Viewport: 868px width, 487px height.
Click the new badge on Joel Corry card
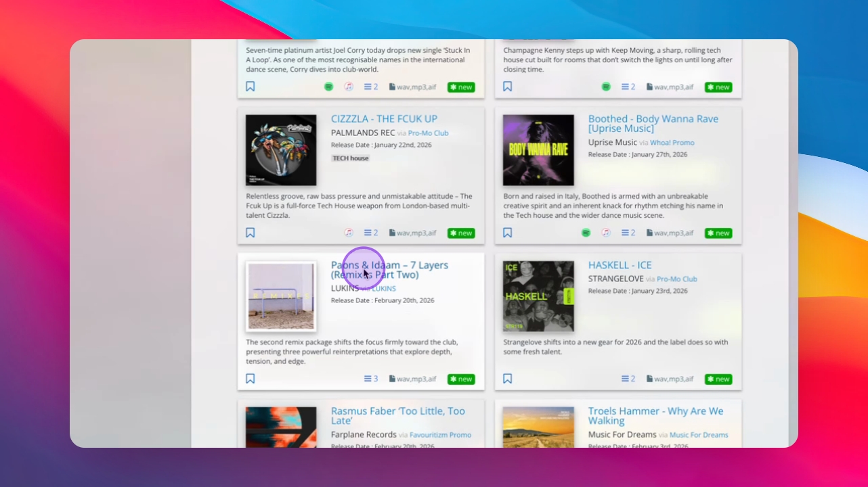(461, 87)
